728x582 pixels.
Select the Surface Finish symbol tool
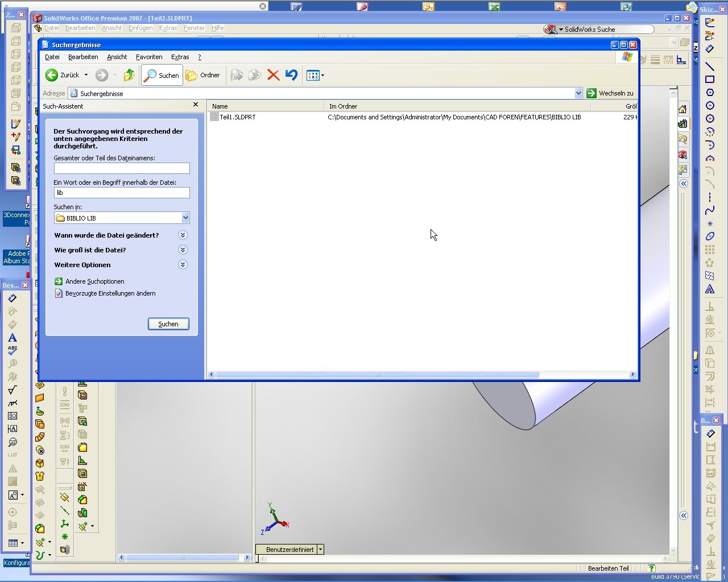[13, 390]
